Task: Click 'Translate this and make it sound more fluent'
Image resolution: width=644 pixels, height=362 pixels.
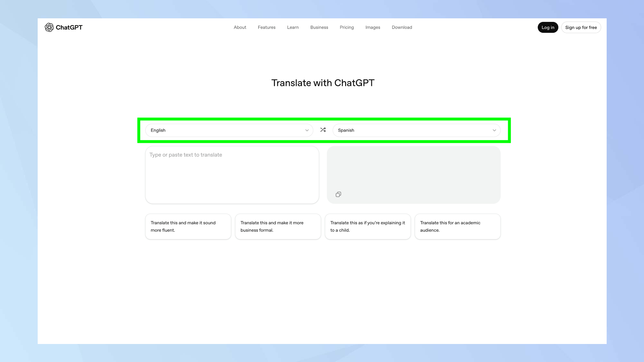Action: click(188, 226)
